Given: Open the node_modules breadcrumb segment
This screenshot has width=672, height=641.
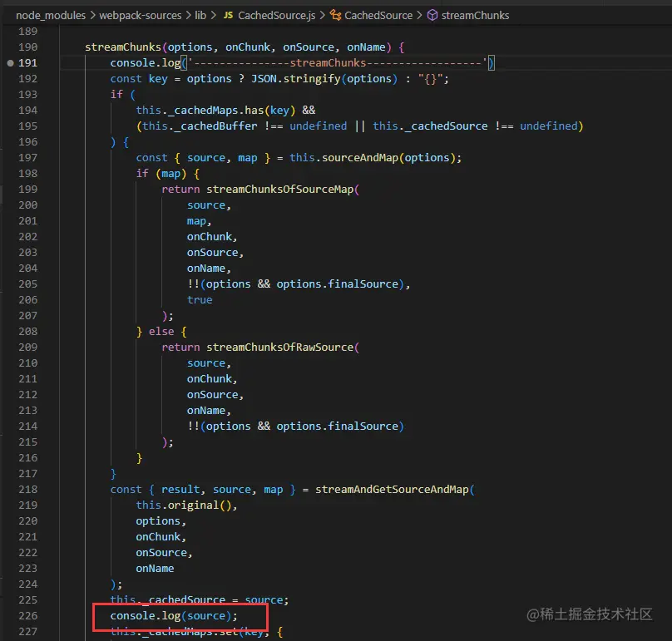Looking at the screenshot, I should point(51,16).
